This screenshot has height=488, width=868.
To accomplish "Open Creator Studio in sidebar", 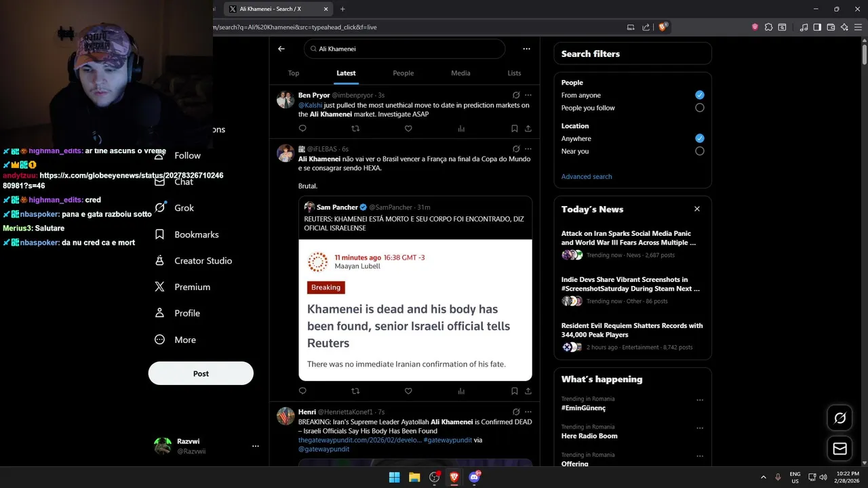I will coord(194,261).
